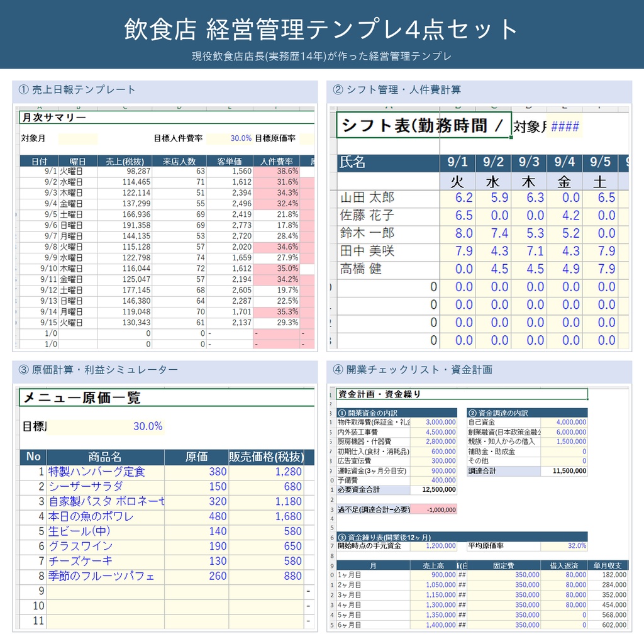This screenshot has height=644, width=644.
Task: Select the 1,680 selling price cell
Action: click(266, 517)
